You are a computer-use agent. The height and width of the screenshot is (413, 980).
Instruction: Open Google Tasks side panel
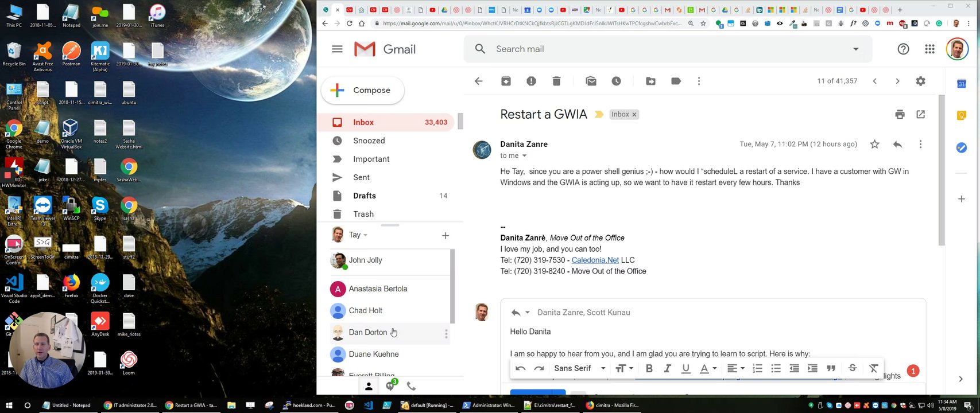pos(962,148)
